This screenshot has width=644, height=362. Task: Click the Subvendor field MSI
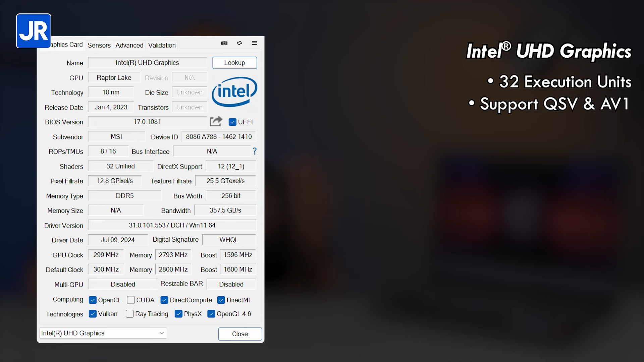coord(116,136)
